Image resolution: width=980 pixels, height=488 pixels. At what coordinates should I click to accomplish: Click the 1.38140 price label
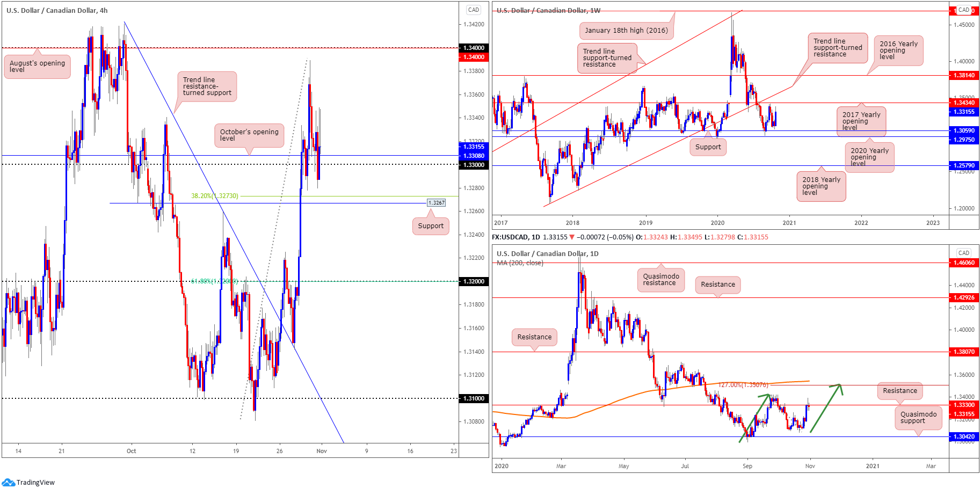963,76
